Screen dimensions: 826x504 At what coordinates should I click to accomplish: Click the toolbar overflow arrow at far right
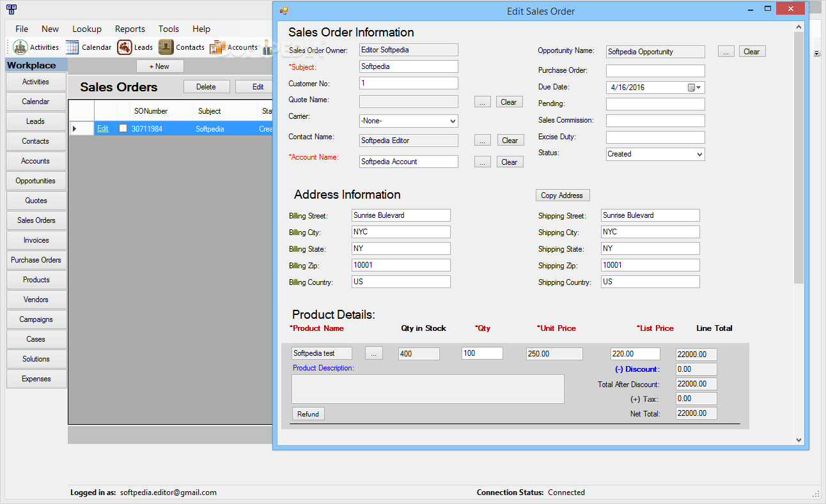(816, 54)
